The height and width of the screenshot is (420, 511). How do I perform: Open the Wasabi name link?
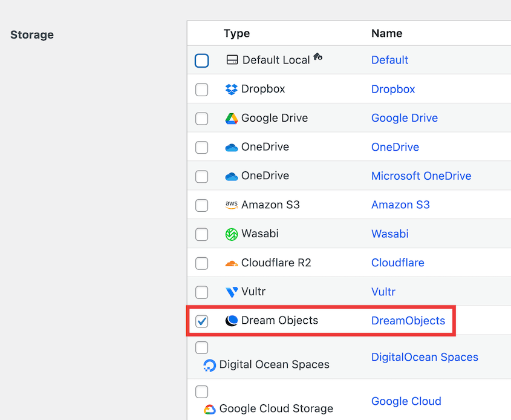390,234
